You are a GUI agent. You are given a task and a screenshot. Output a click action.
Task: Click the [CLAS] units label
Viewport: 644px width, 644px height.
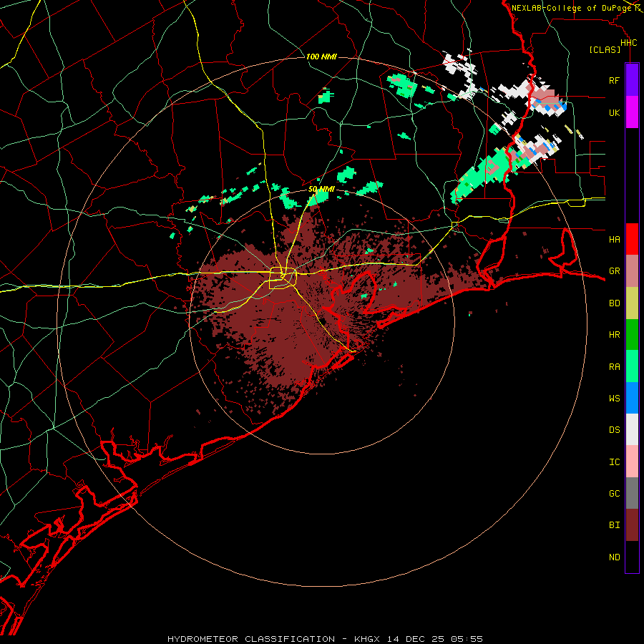pos(605,49)
